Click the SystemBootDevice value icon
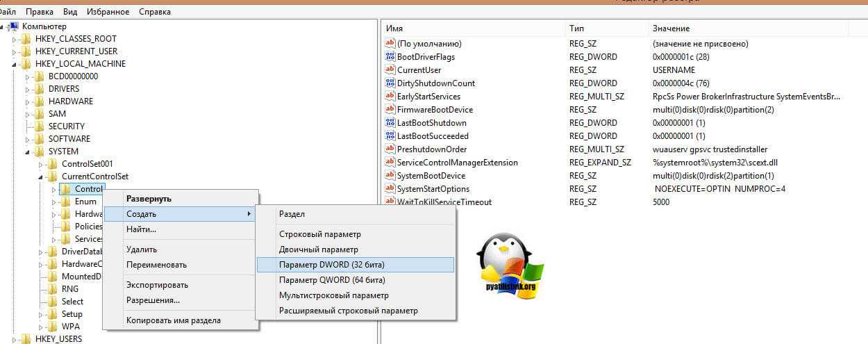868x344 pixels. pyautogui.click(x=390, y=176)
